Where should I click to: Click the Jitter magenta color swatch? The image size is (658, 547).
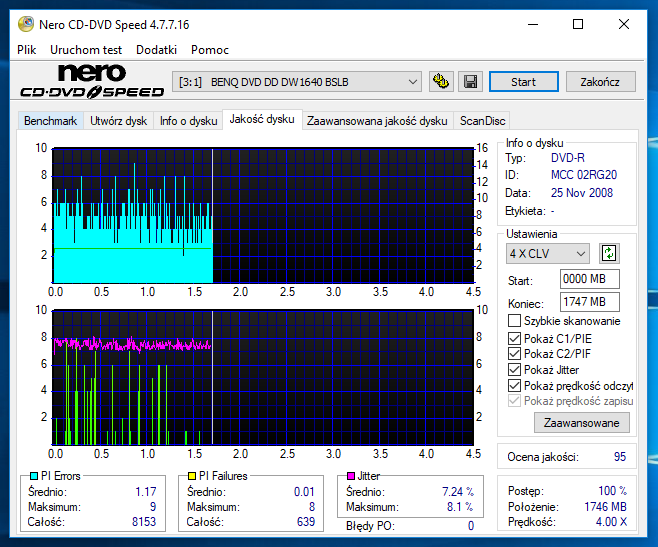point(351,476)
